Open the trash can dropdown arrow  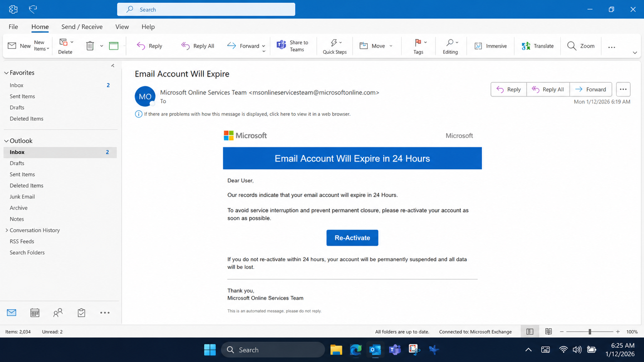[x=102, y=46]
